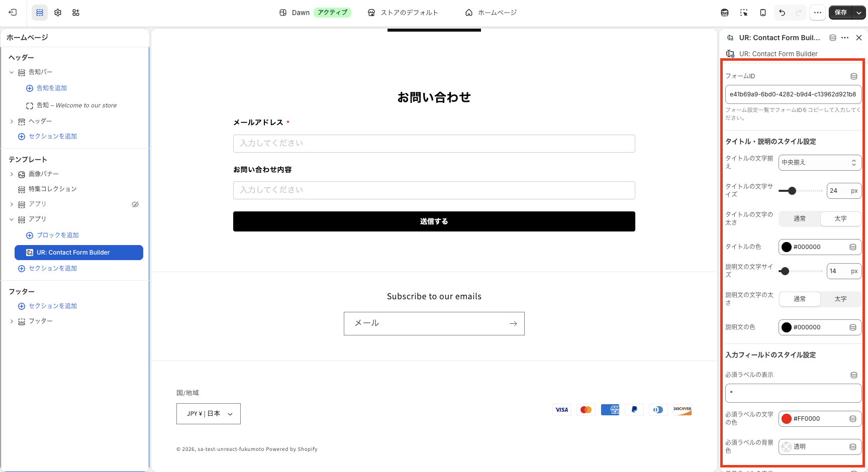The image size is (868, 472).
Task: Expand the 画像バナー section
Action: coord(12,174)
